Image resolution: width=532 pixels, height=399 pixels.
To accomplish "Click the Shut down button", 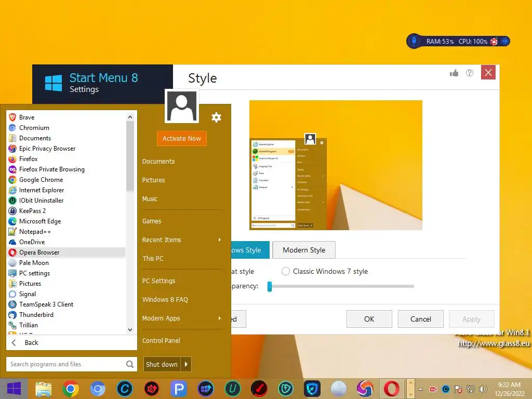I will pyautogui.click(x=162, y=364).
